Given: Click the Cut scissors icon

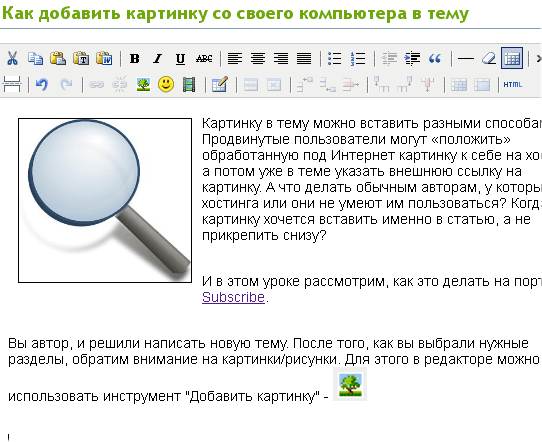Looking at the screenshot, I should [12, 58].
